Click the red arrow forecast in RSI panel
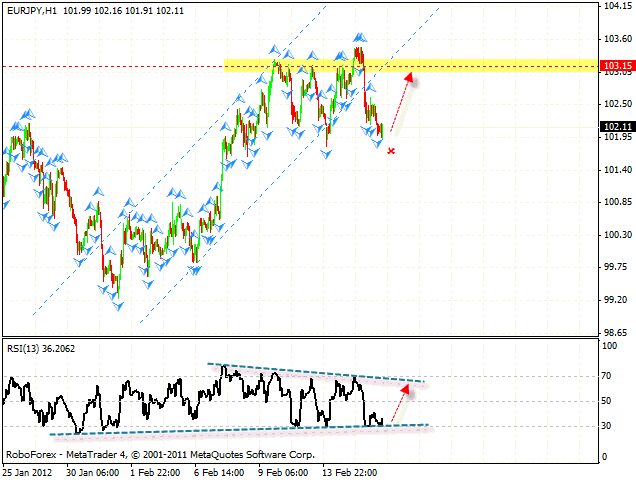Screen dimensions: 636x480 400,404
